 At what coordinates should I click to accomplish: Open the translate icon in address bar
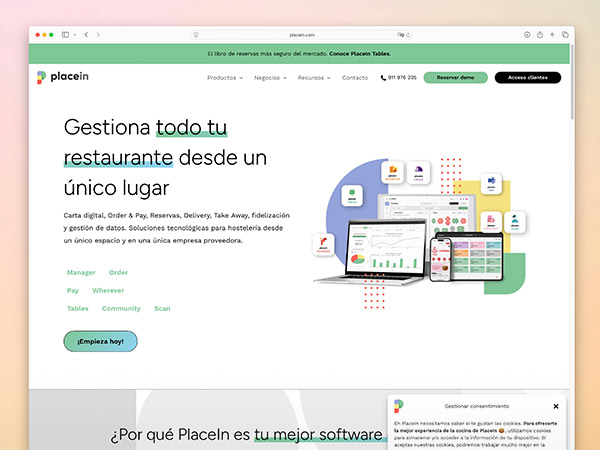coord(400,35)
